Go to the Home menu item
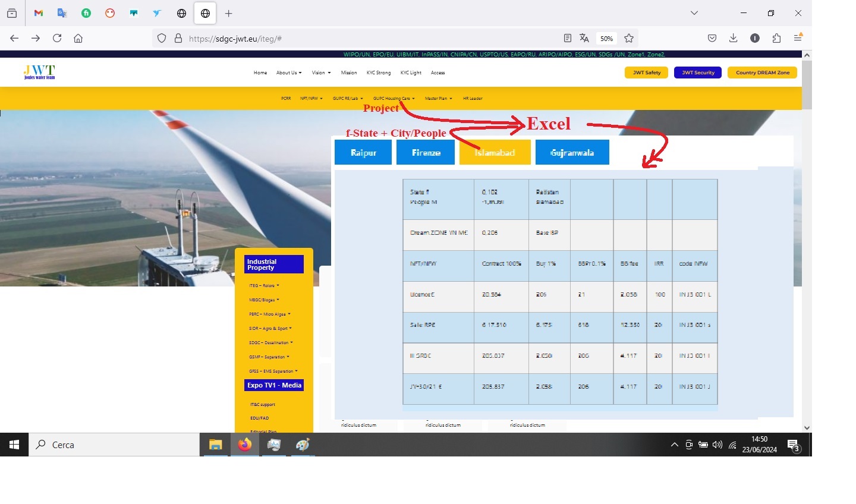The width and height of the screenshot is (856, 504). [260, 73]
